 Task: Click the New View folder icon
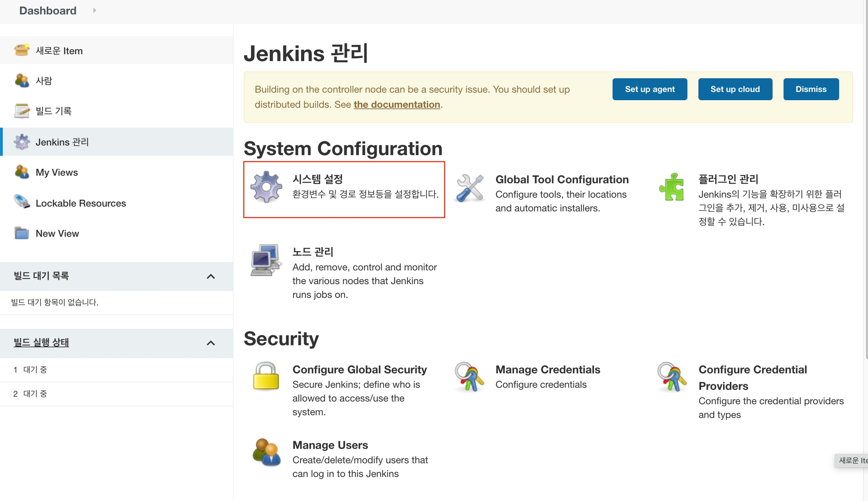[x=22, y=233]
